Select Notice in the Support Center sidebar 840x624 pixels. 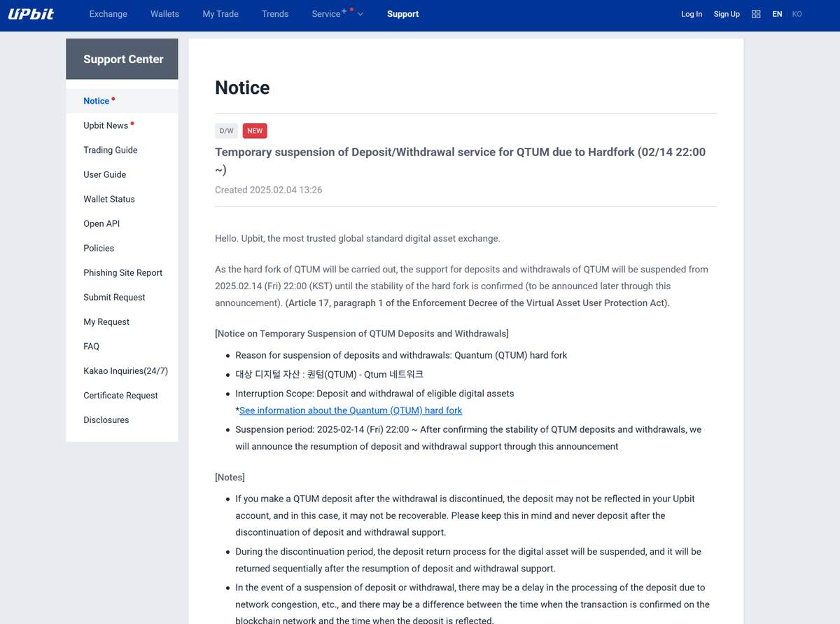(122, 101)
